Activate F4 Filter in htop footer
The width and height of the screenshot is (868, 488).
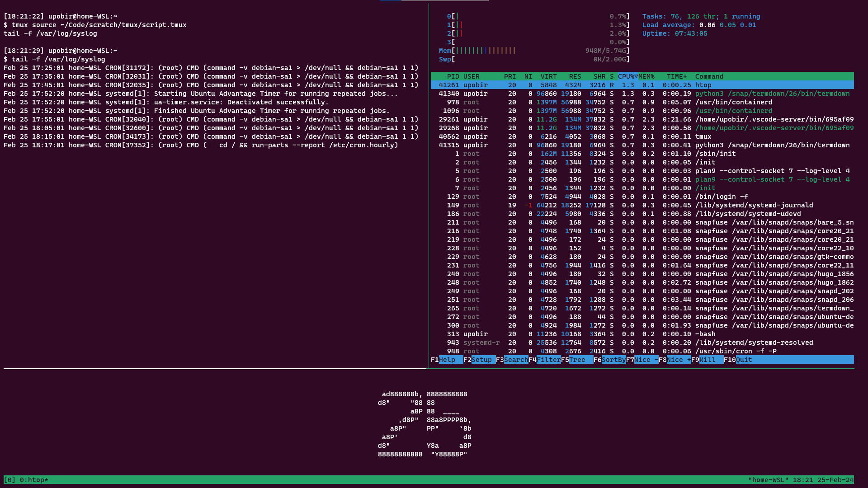click(548, 360)
